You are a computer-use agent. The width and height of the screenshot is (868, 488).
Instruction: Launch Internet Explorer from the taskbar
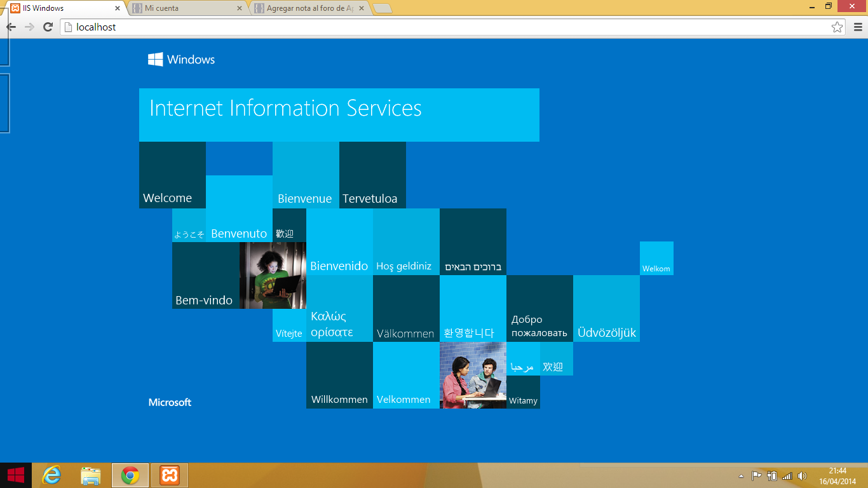click(51, 475)
